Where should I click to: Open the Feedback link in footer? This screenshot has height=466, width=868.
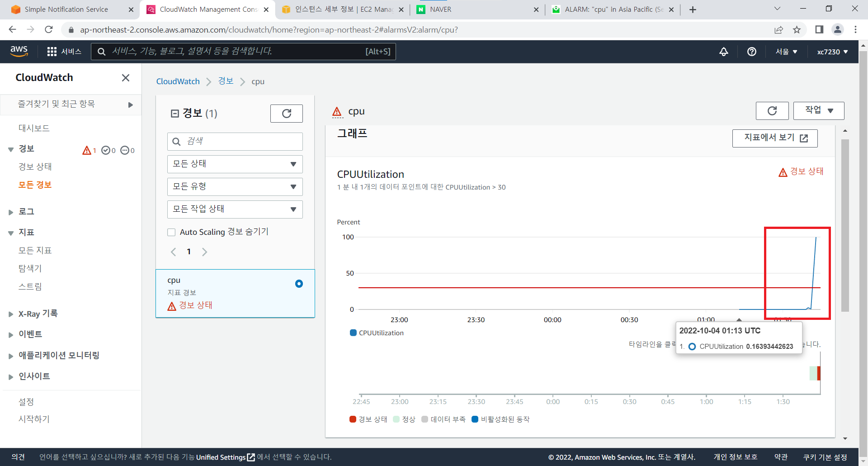point(18,457)
